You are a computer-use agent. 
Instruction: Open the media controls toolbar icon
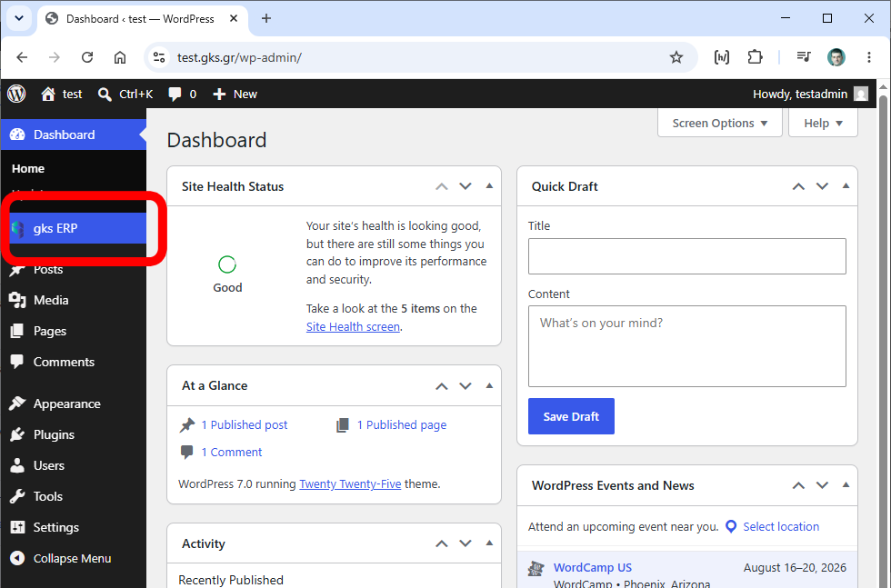pos(804,57)
